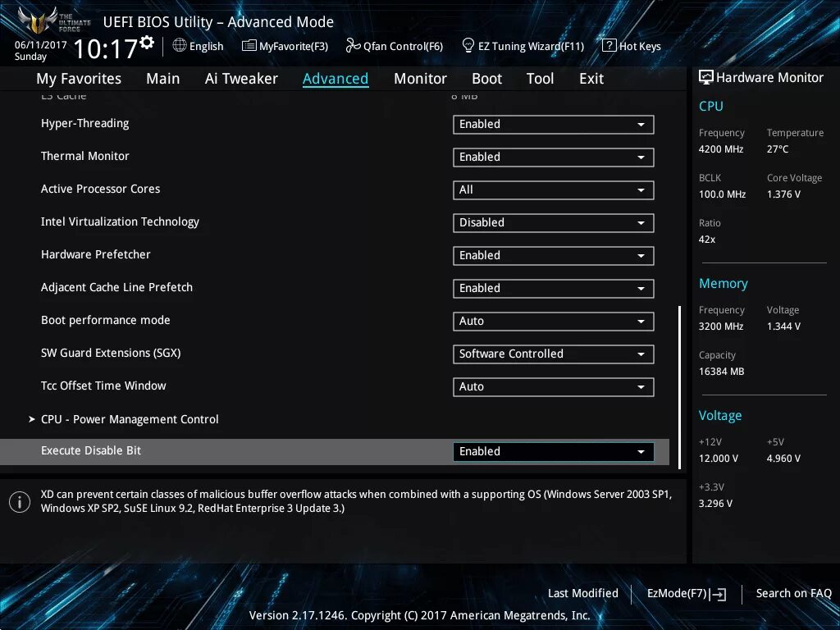Click the info icon beside the help text

tap(20, 502)
